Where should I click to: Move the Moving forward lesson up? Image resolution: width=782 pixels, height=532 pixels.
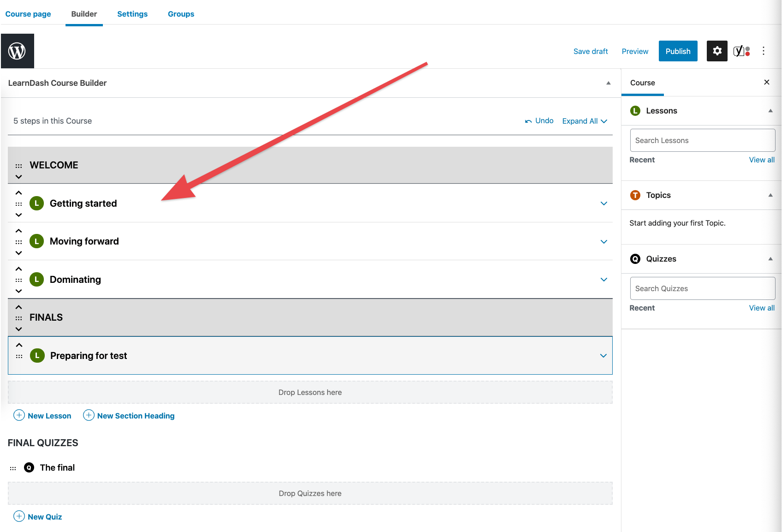pyautogui.click(x=18, y=231)
